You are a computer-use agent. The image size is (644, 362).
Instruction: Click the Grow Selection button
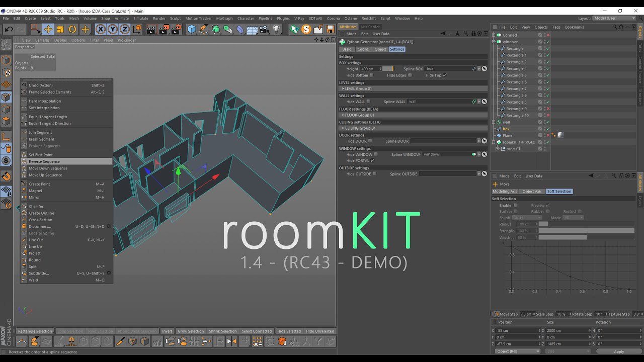click(191, 331)
